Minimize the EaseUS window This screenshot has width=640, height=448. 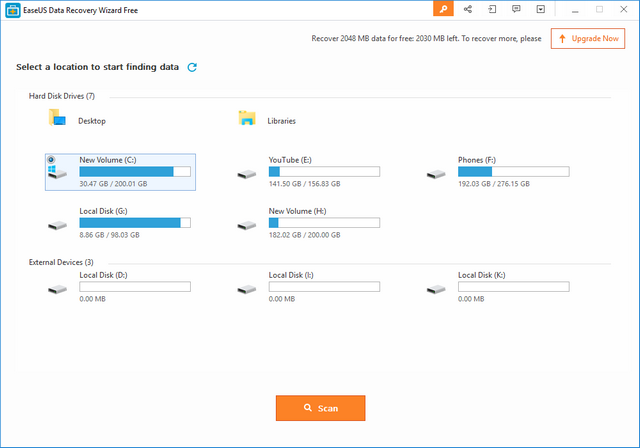tap(575, 10)
